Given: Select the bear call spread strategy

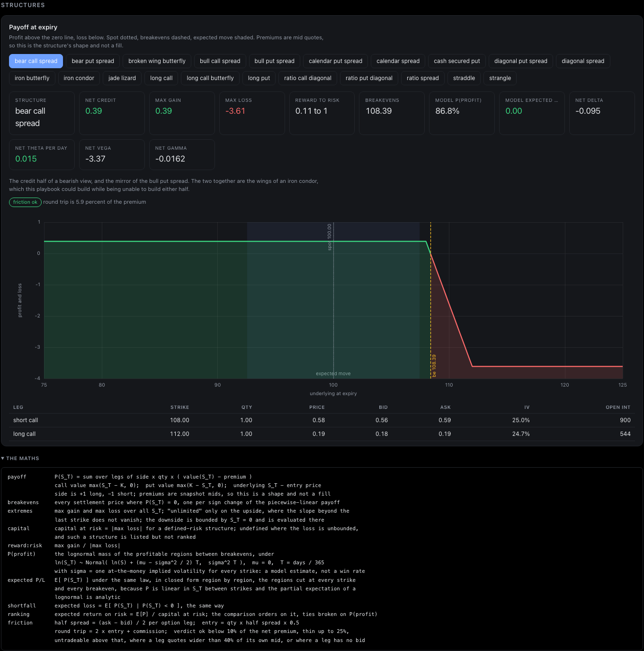Looking at the screenshot, I should click(36, 61).
